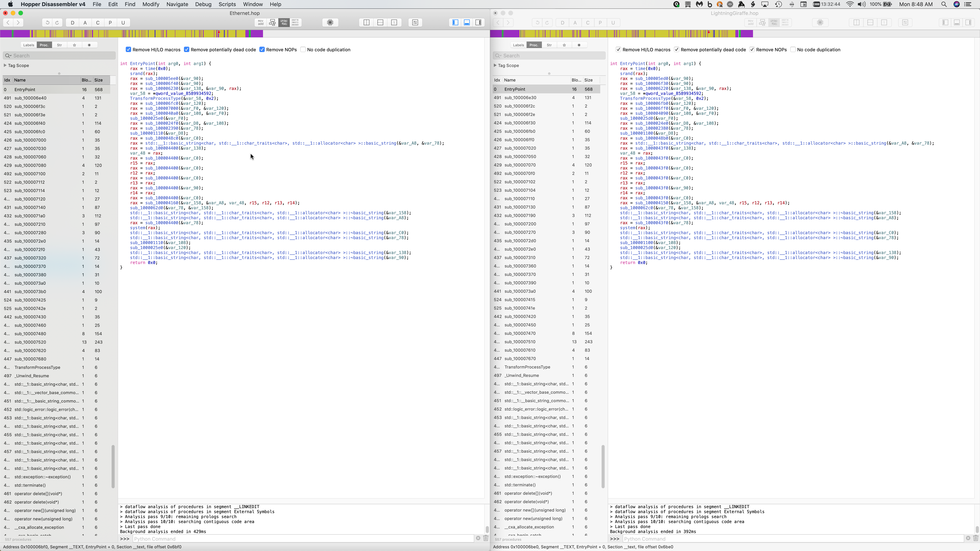Click clear-input x icon beside Ethernet.hop Python field

click(x=478, y=538)
